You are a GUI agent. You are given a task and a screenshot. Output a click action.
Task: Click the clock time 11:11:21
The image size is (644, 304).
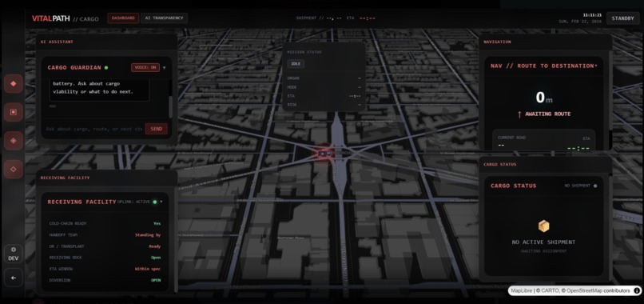(x=592, y=15)
